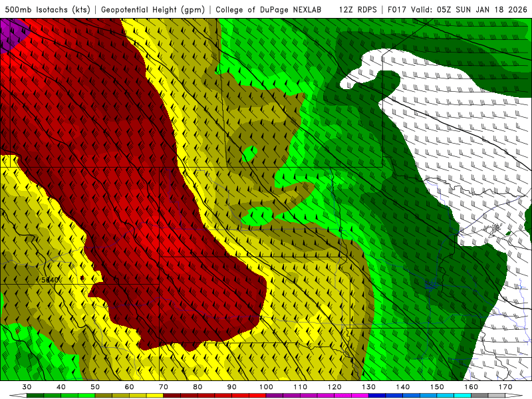Click the 'F017 Valid: 05Z SUN JAN 18 2026' text
The width and height of the screenshot is (532, 399).
coord(458,9)
